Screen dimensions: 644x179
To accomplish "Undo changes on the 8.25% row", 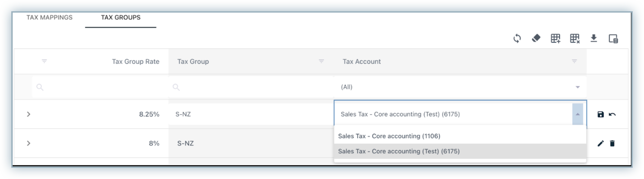I will tap(612, 114).
